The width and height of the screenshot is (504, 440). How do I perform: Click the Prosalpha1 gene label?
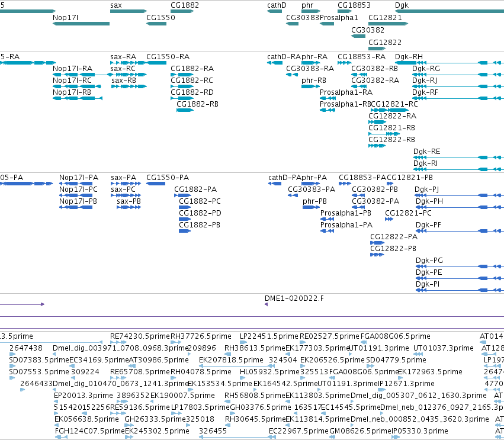click(339, 17)
